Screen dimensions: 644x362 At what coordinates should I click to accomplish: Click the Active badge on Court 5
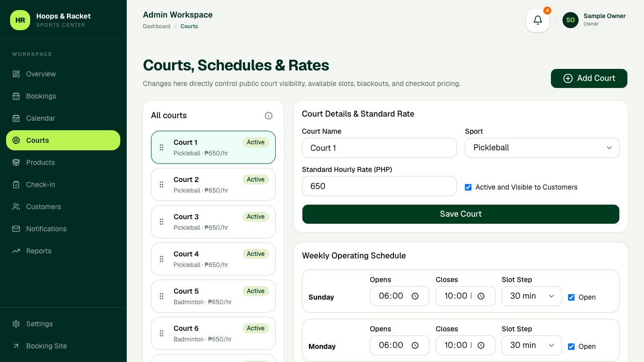(256, 291)
